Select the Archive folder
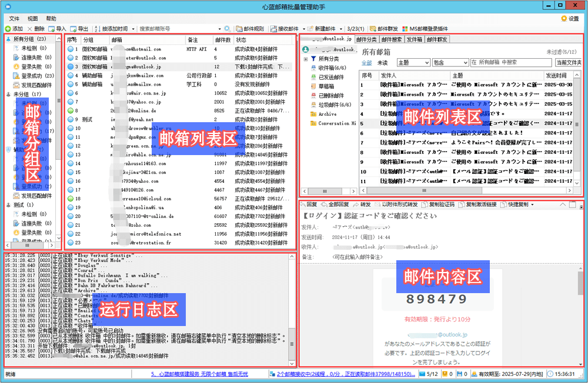 click(x=323, y=114)
